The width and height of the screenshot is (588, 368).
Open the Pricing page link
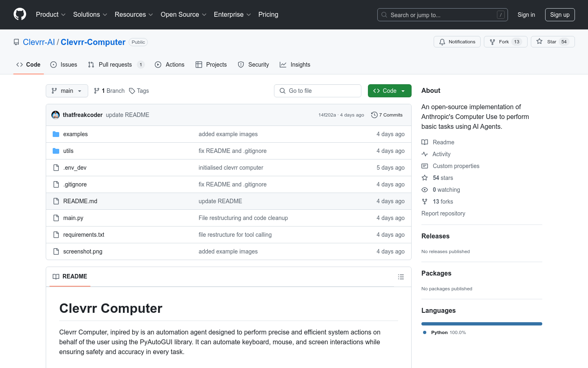[x=268, y=14]
